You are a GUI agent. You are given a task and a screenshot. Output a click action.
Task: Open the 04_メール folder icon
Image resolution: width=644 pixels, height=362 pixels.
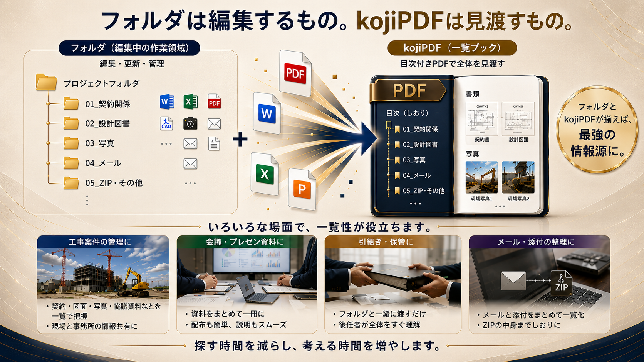pyautogui.click(x=71, y=163)
